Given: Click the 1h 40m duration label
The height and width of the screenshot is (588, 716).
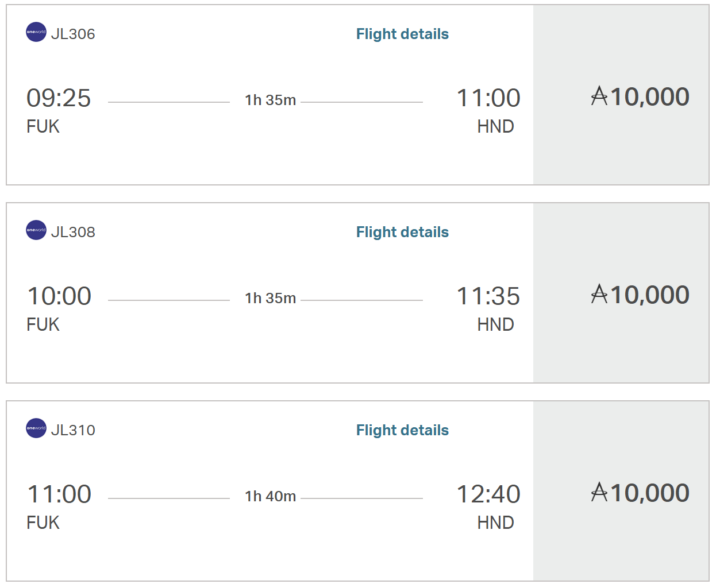Looking at the screenshot, I should [x=271, y=496].
